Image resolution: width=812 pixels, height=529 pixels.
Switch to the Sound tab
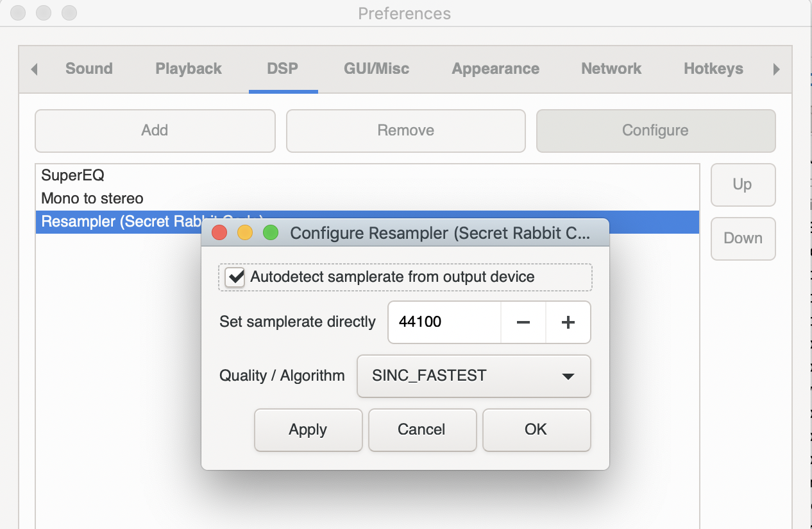(89, 69)
